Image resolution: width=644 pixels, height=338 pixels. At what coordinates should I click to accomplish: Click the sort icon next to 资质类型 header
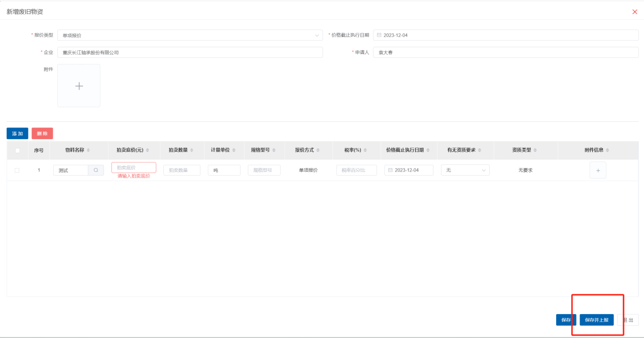pyautogui.click(x=535, y=150)
